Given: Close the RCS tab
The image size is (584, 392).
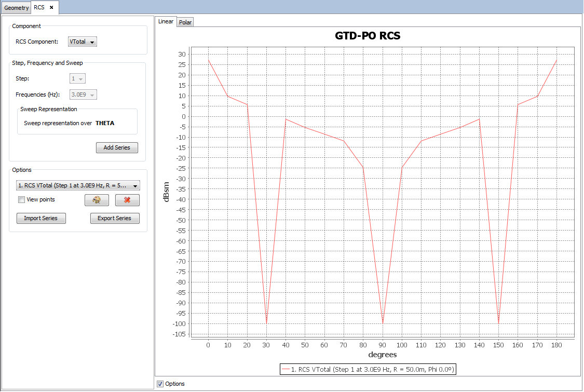Looking at the screenshot, I should [51, 7].
